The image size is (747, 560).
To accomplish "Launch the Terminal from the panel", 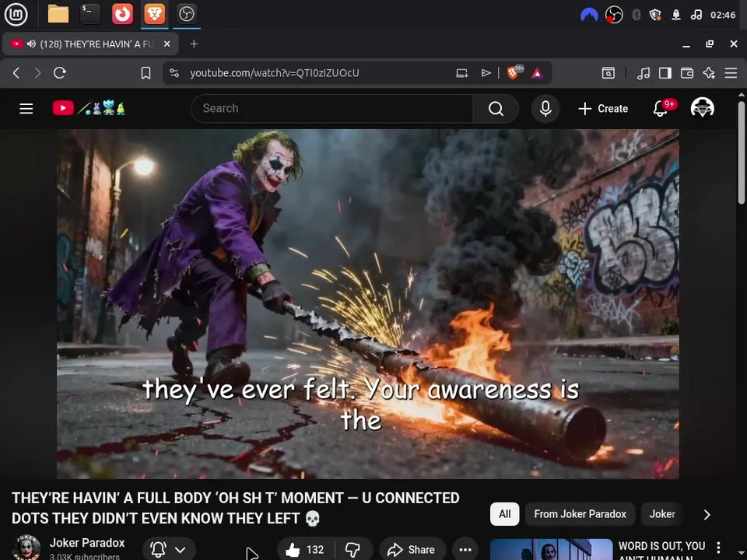I will pos(89,14).
